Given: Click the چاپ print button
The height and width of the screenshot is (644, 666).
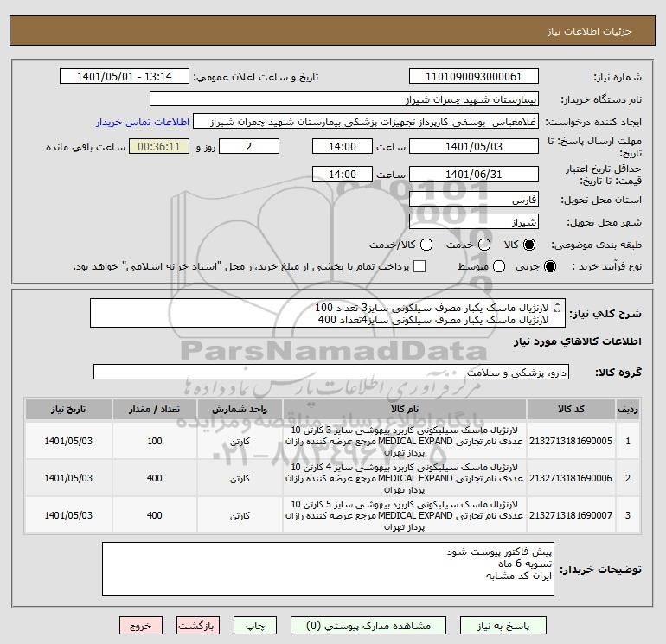Looking at the screenshot, I should [x=255, y=626].
